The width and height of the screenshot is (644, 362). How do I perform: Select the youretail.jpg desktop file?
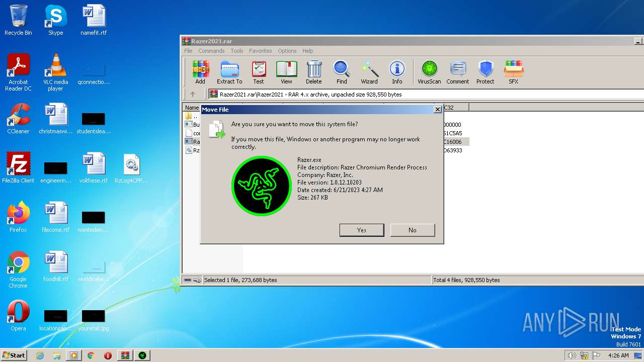click(x=94, y=320)
